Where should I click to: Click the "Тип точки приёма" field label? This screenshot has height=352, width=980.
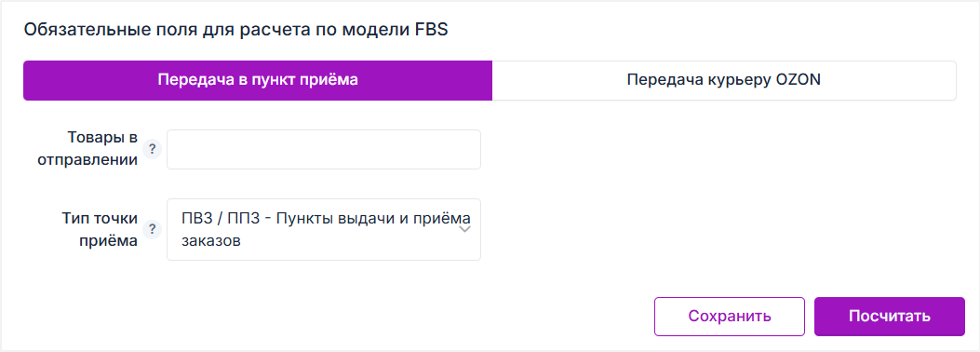100,229
